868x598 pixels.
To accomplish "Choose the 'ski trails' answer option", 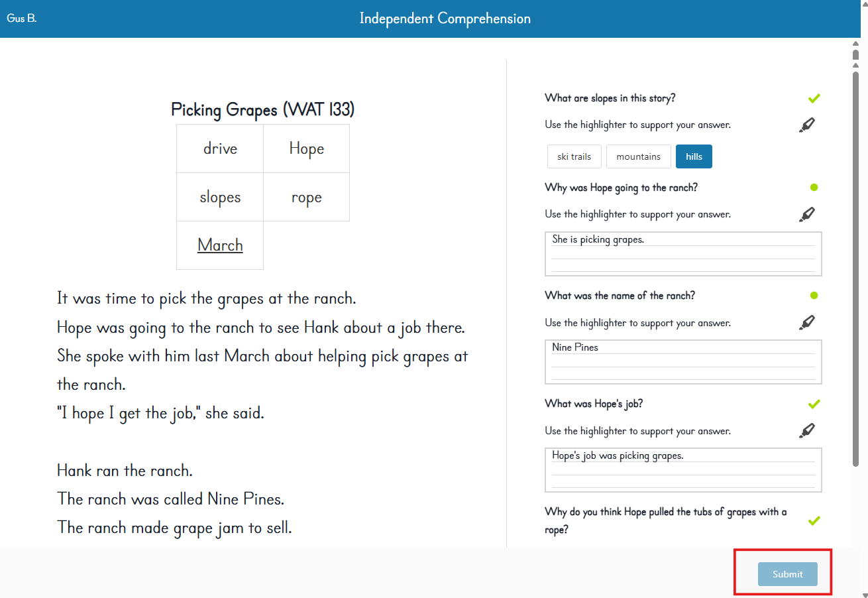I will click(x=574, y=156).
